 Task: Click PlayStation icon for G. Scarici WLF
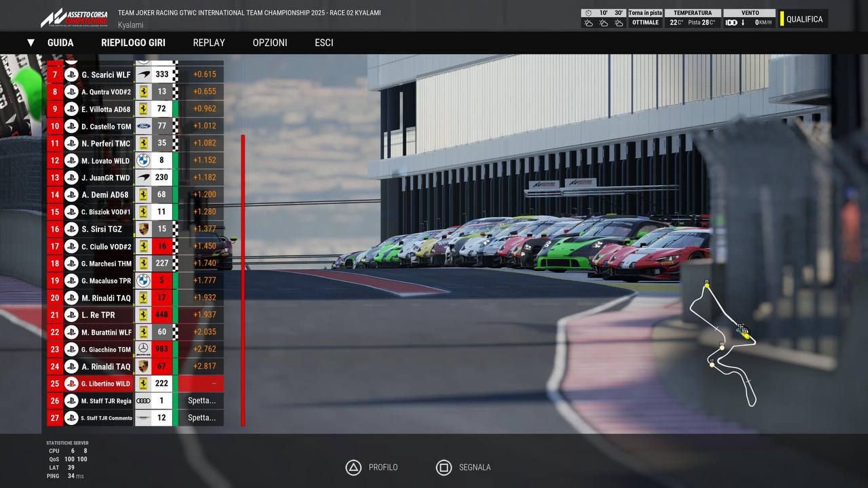pos(71,75)
